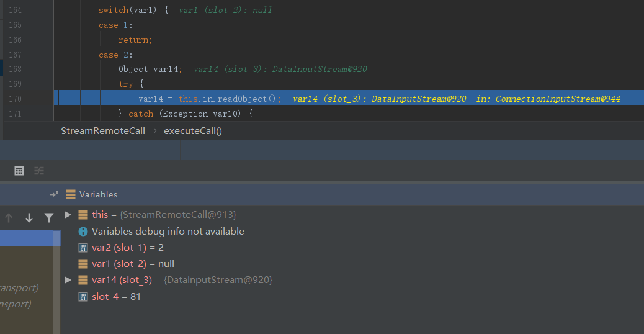The width and height of the screenshot is (644, 334).
Task: Expand the 'this' variable node
Action: [68, 215]
